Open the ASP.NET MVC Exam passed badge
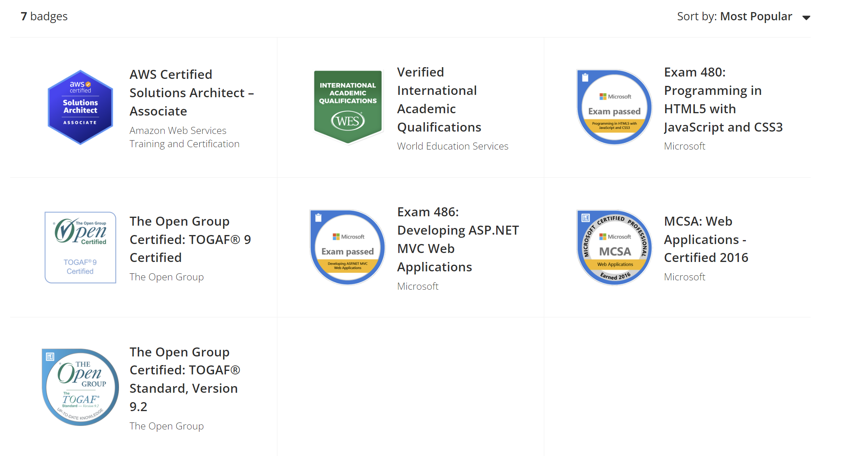 [x=348, y=248]
